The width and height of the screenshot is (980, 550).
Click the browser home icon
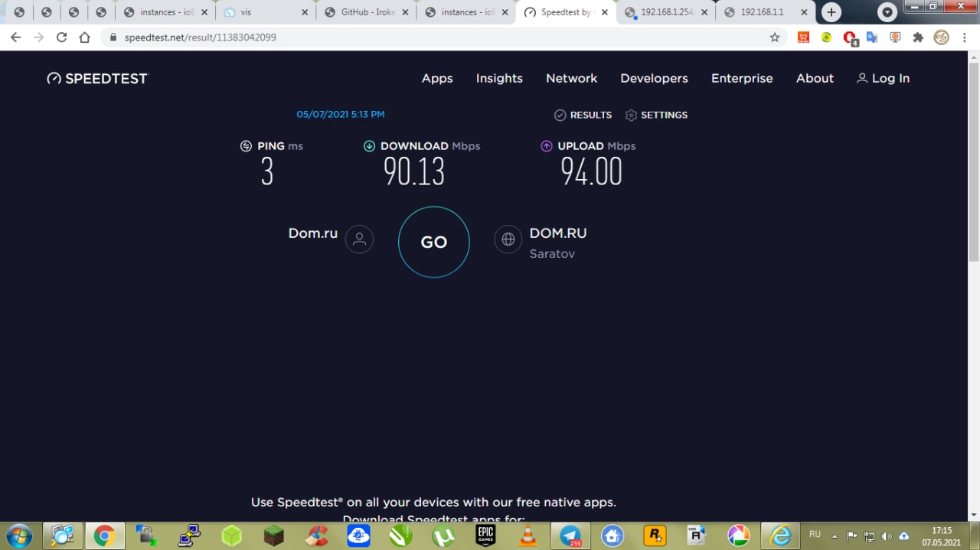[x=85, y=37]
